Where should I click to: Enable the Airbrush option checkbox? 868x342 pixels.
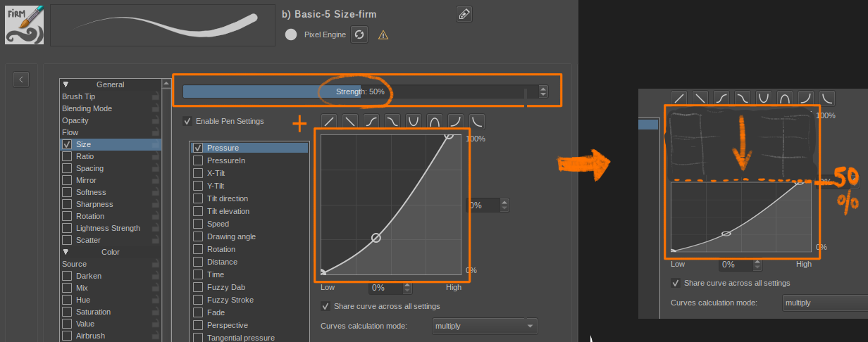click(x=67, y=336)
